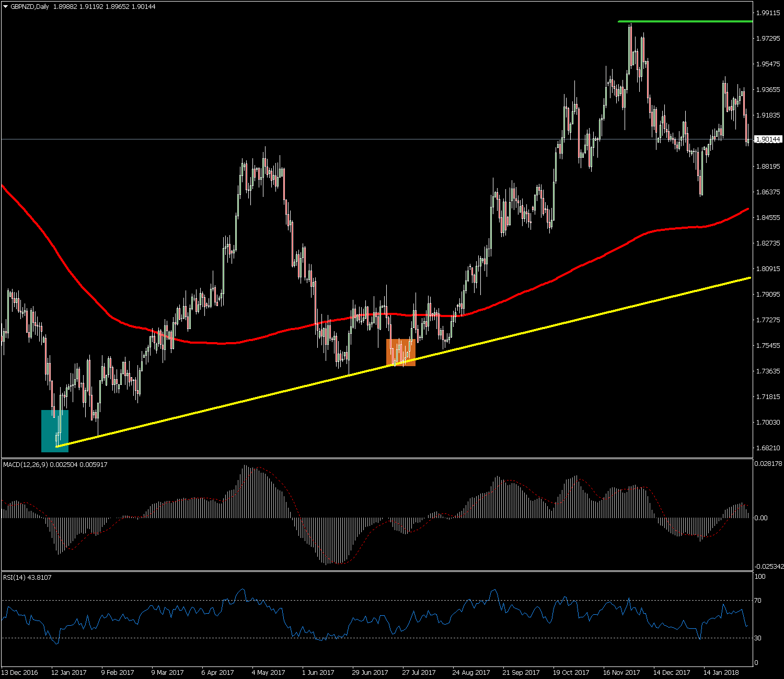The image size is (784, 679).
Task: Click the RSI 70 level label
Action: [x=759, y=601]
